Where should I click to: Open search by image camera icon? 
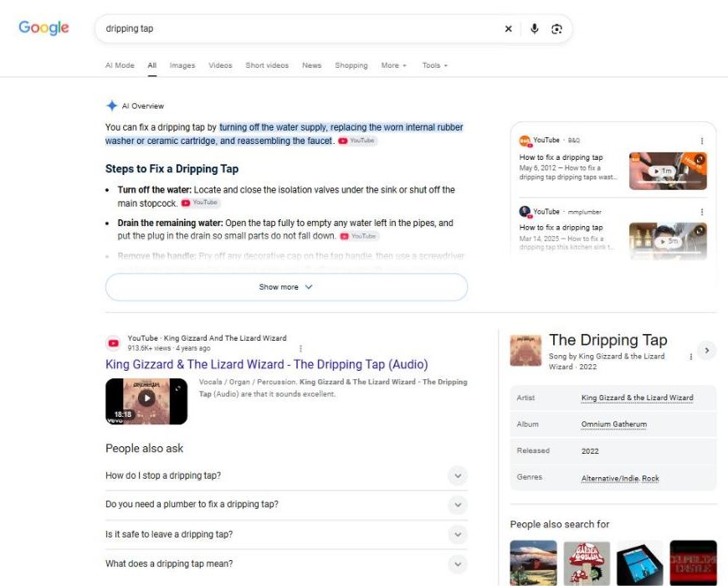(x=556, y=28)
